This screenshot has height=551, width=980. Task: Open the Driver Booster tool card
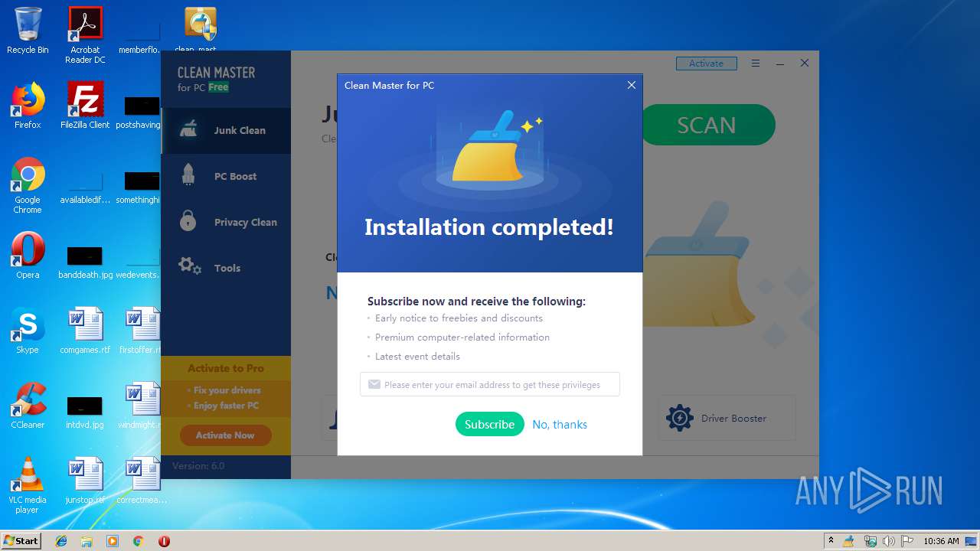(x=727, y=418)
